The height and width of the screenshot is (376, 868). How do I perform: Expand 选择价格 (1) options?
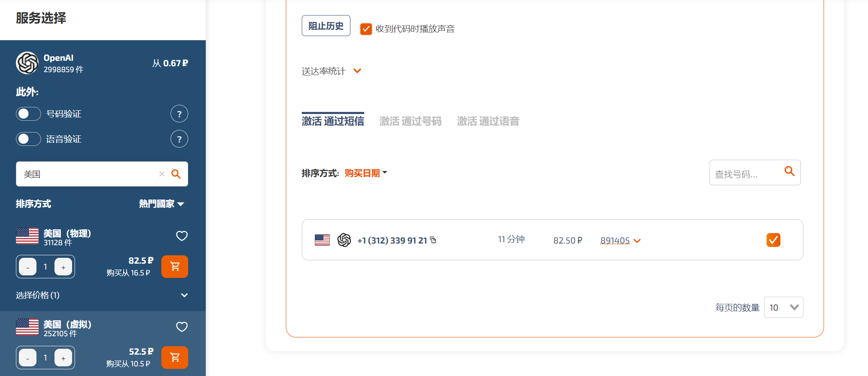click(102, 295)
